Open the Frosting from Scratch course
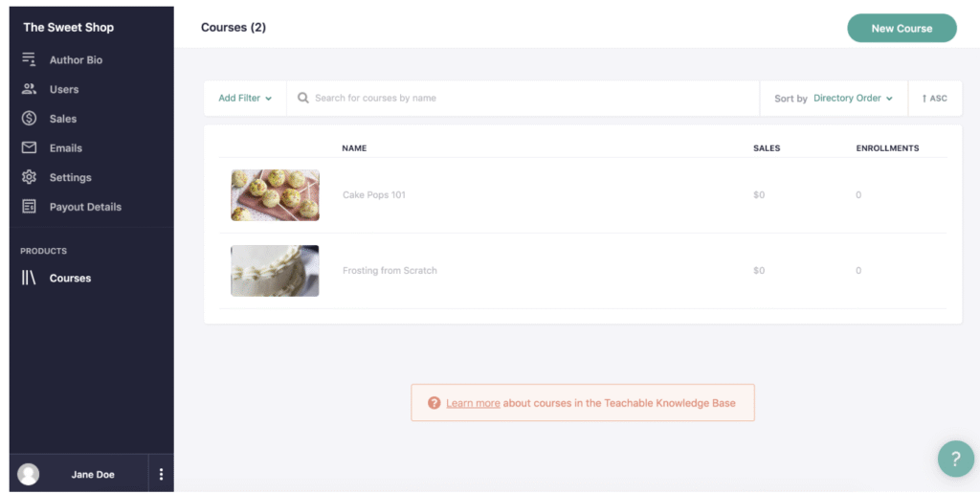 (390, 271)
